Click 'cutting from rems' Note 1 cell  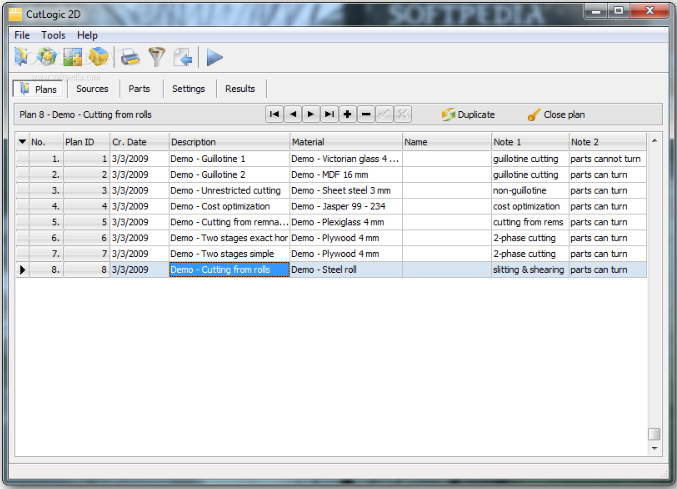pyautogui.click(x=530, y=222)
